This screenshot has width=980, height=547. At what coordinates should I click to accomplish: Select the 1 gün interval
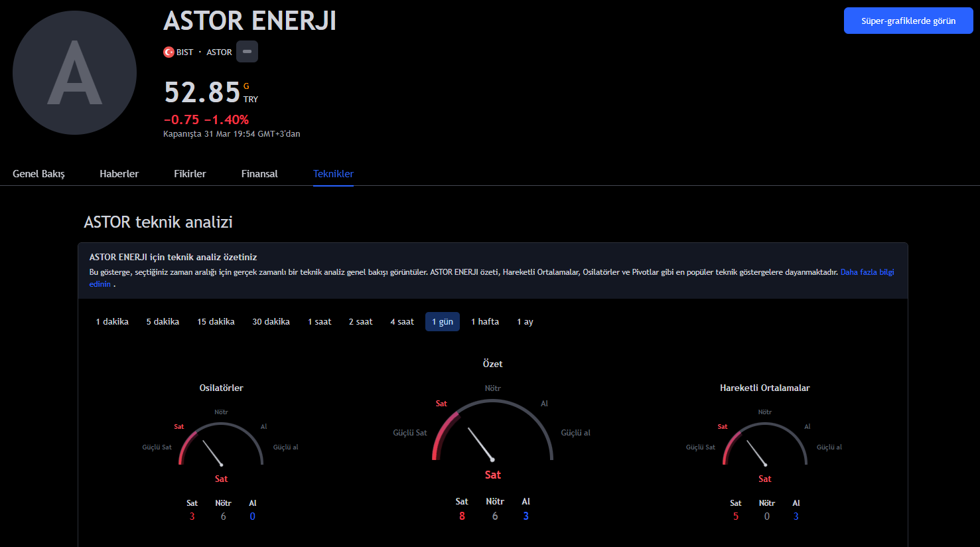(x=442, y=322)
